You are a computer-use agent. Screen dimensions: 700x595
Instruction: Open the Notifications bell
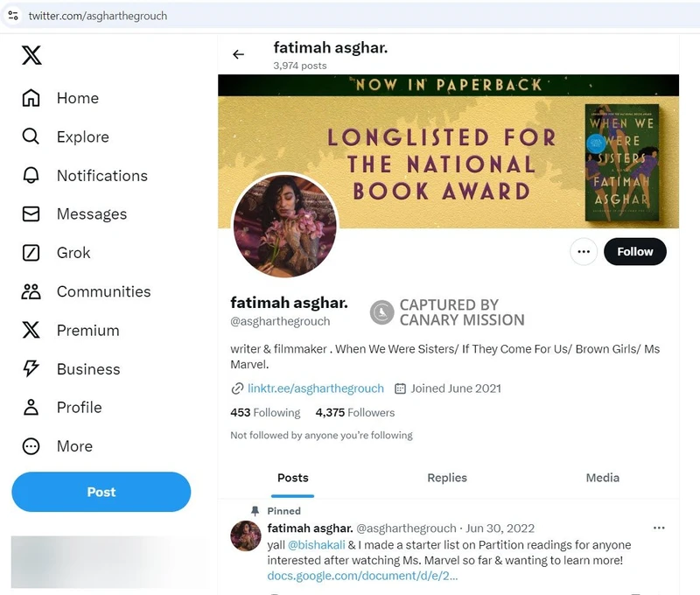coord(31,175)
